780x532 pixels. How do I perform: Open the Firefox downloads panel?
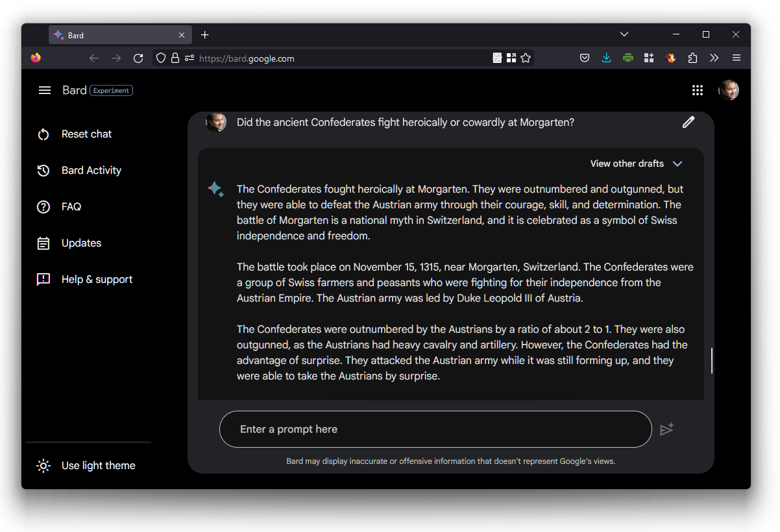point(606,58)
